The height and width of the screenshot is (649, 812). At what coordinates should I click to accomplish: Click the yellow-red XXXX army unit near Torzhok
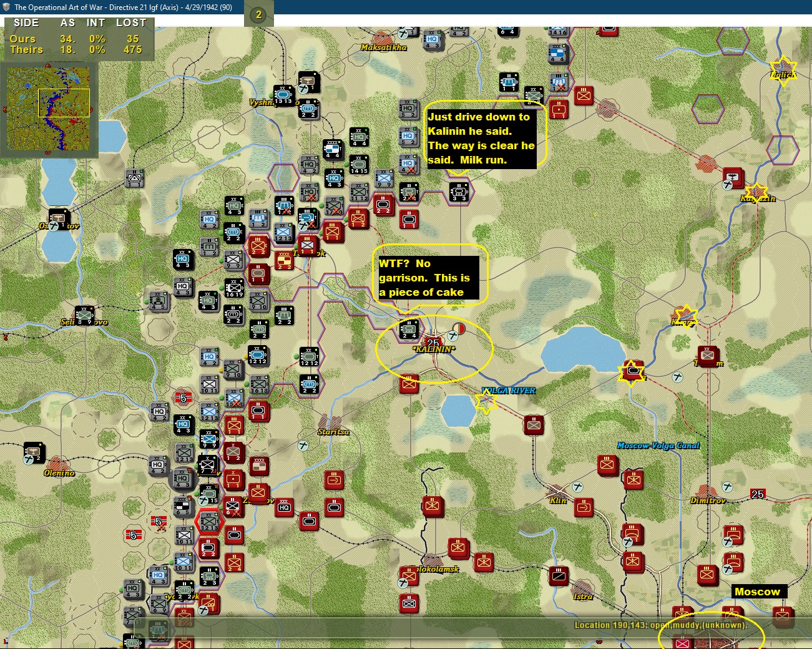coord(285,260)
